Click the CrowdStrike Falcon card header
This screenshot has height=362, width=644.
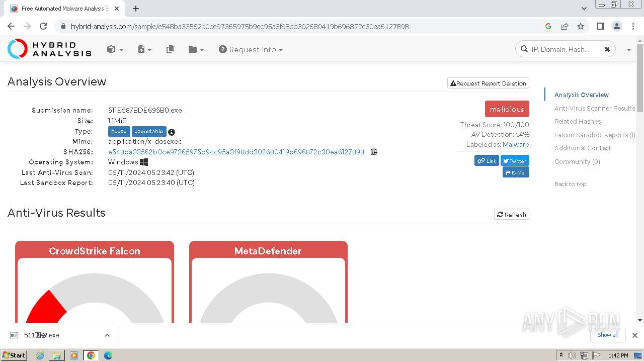coord(95,251)
